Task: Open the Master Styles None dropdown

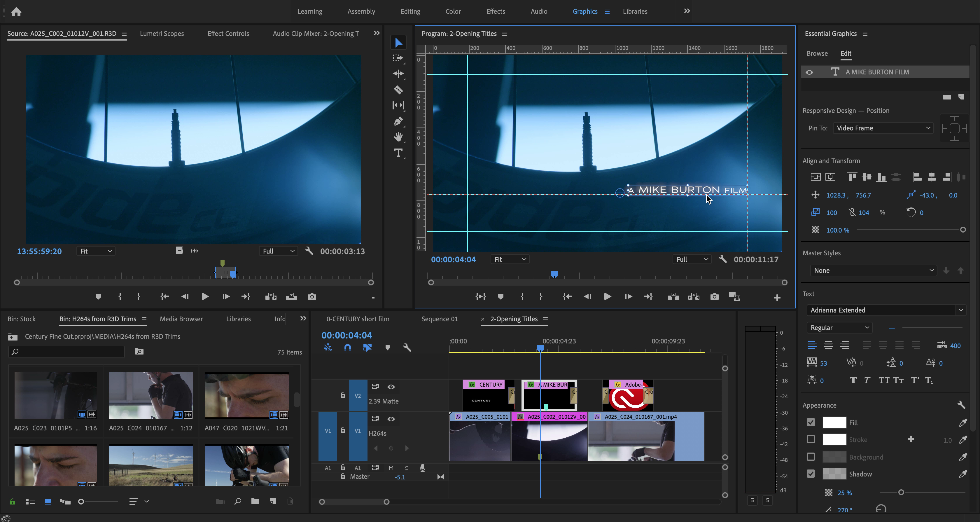Action: tap(873, 270)
